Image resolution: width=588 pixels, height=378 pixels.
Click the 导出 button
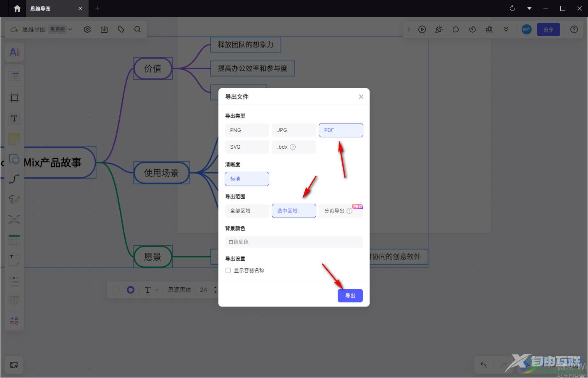[x=350, y=296]
